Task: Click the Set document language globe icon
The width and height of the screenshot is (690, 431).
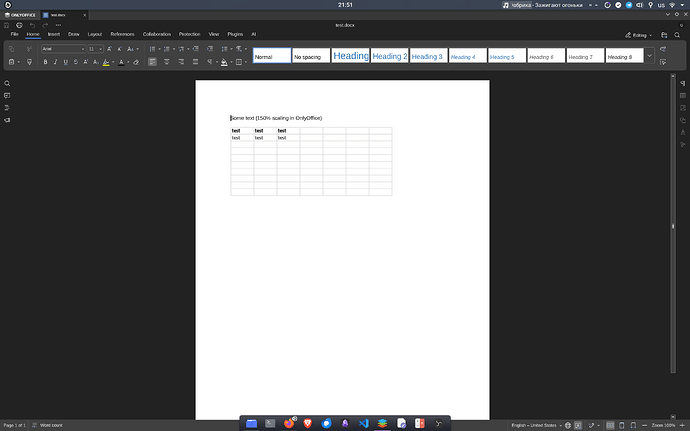Action: coord(568,425)
